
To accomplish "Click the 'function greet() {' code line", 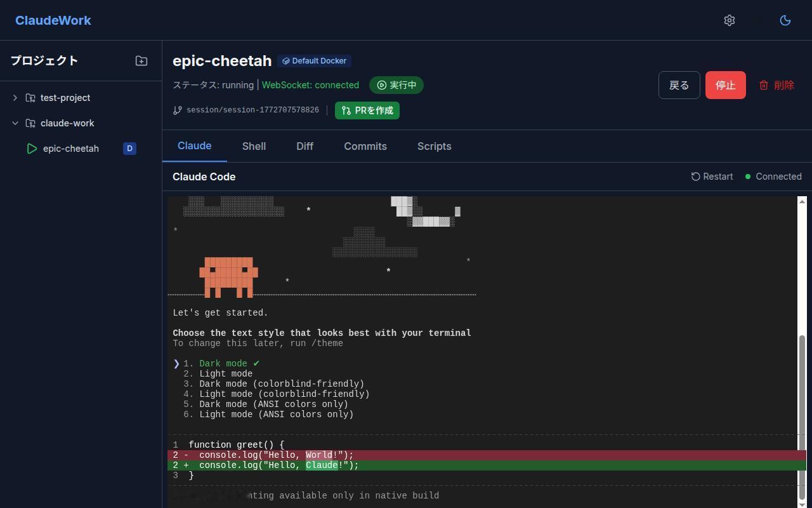I will (237, 445).
